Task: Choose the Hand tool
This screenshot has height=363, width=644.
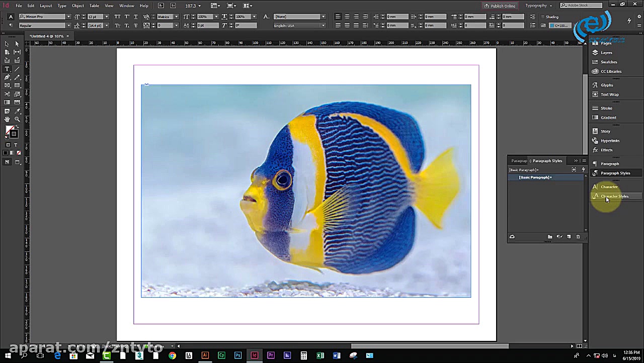Action: pos(7,119)
